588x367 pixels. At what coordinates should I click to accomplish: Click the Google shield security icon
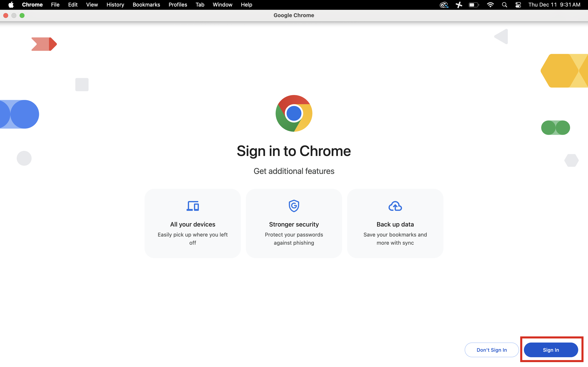pos(294,206)
